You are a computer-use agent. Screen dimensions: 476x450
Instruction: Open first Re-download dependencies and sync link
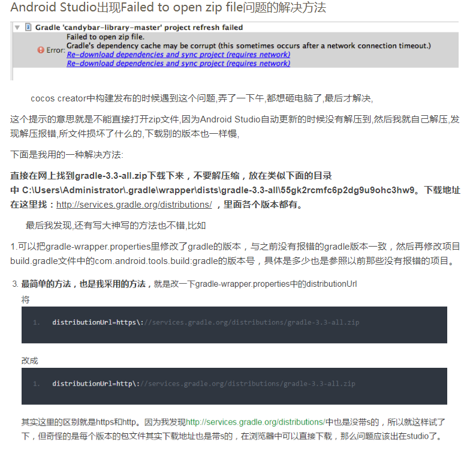point(178,55)
